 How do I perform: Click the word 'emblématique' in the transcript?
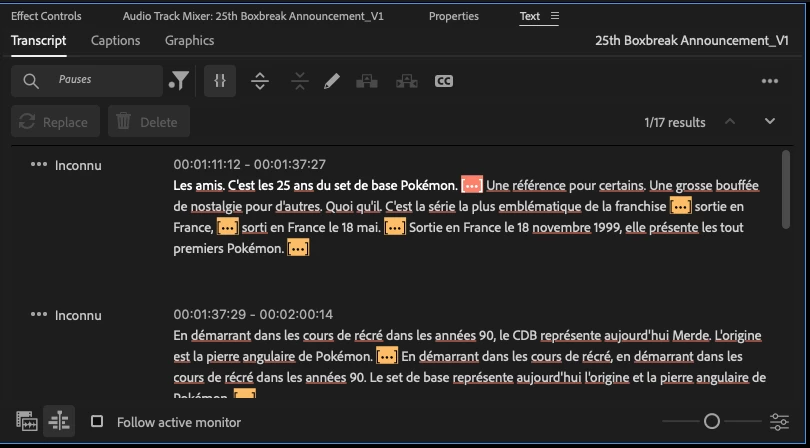tap(540, 207)
